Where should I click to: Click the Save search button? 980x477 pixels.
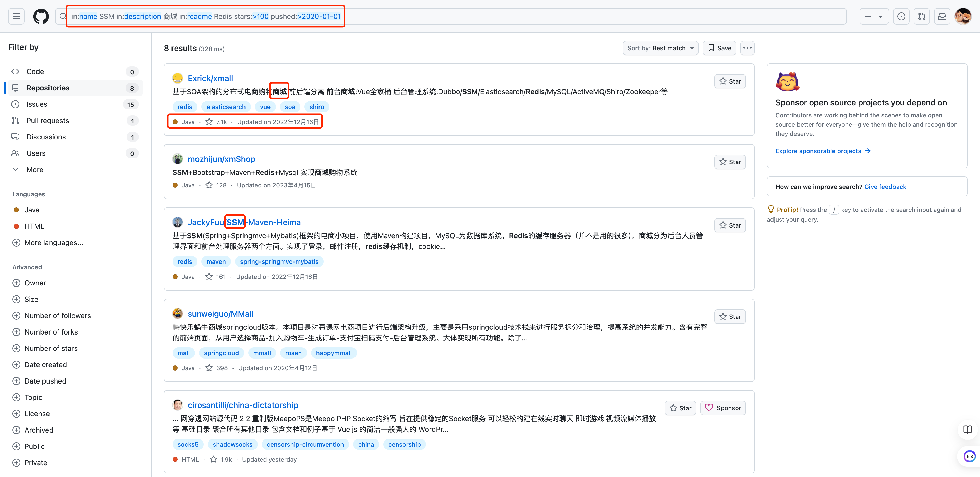pos(719,48)
